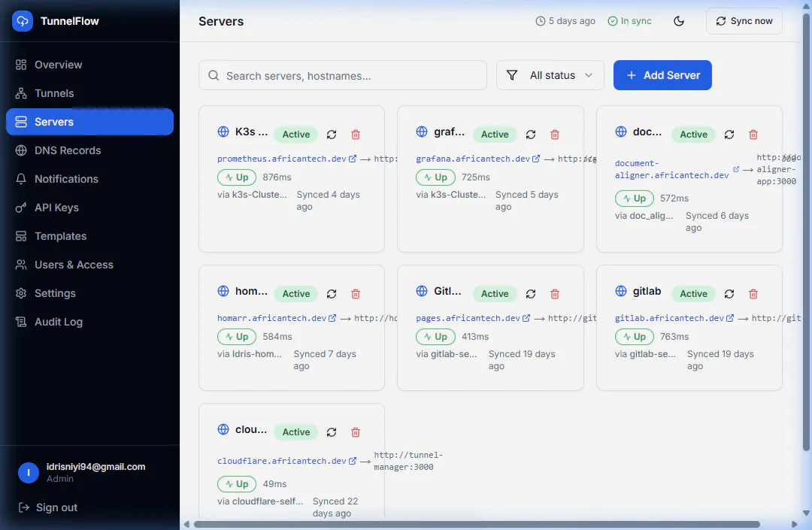Click the 572ms latency value
Image resolution: width=812 pixels, height=530 pixels.
pos(674,198)
